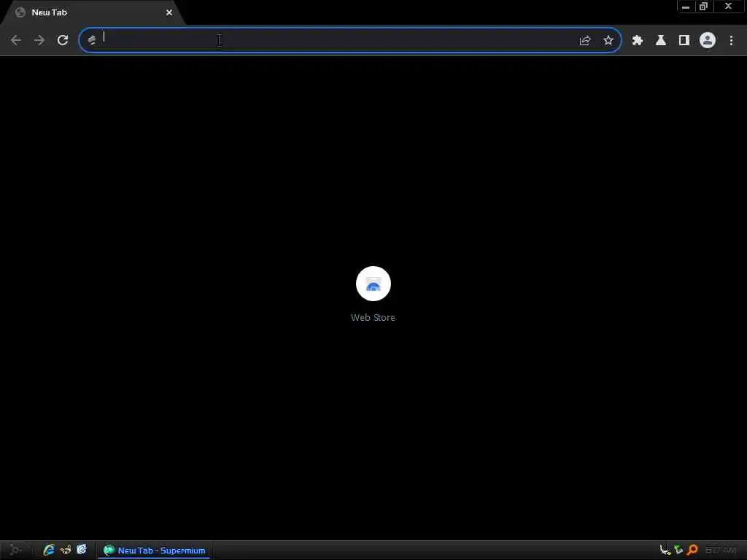Share this page via share icon
The image size is (747, 560).
[x=585, y=41]
